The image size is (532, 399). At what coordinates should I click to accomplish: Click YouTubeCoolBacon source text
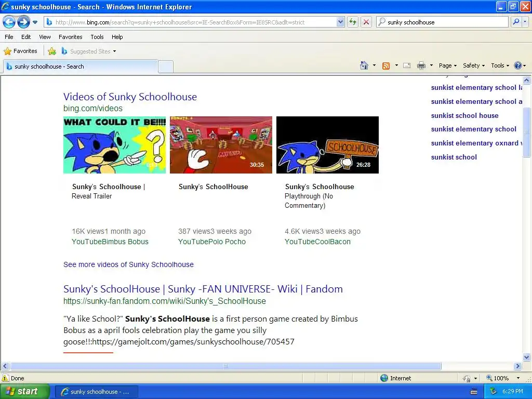tap(317, 242)
